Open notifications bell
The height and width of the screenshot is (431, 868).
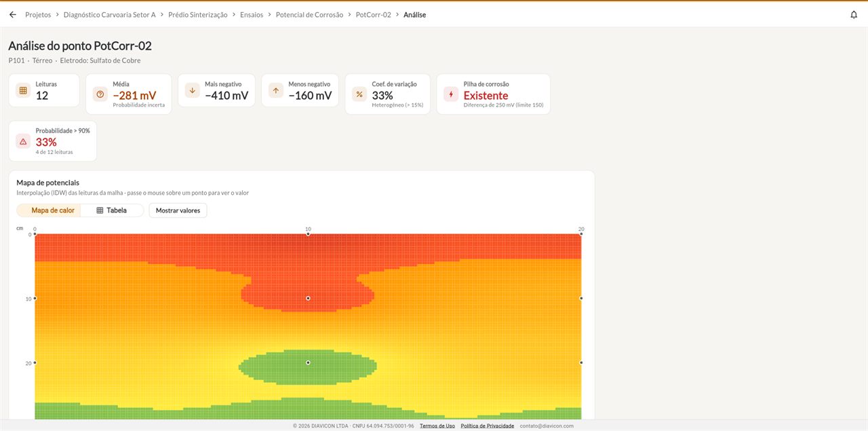coord(854,14)
